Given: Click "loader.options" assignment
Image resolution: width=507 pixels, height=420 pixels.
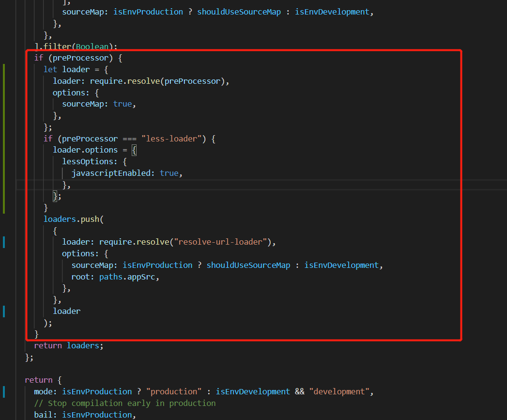Looking at the screenshot, I should pos(85,150).
